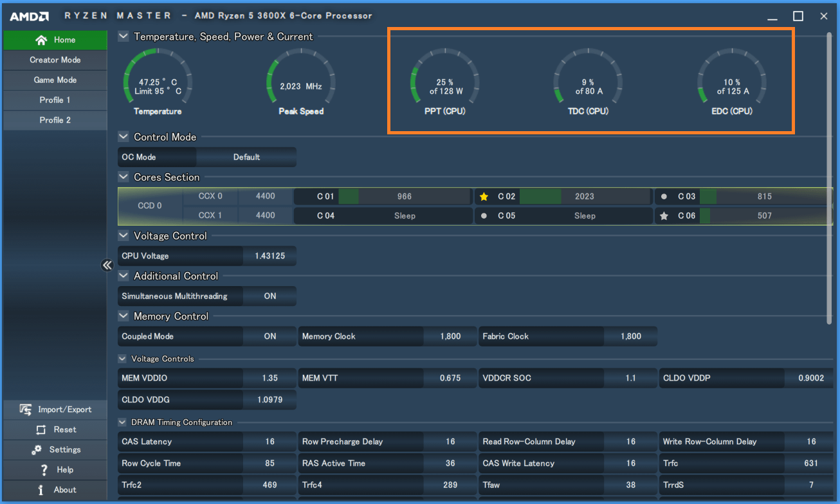The width and height of the screenshot is (840, 504).
Task: Click the gold star on core C 02
Action: 484,197
